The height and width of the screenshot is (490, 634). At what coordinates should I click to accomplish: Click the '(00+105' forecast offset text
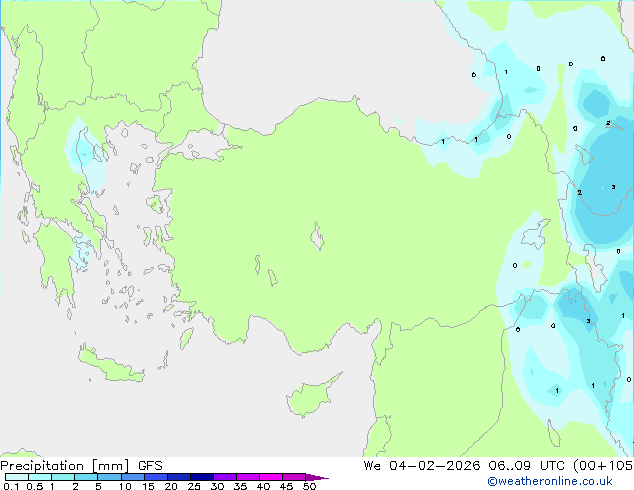click(x=603, y=466)
